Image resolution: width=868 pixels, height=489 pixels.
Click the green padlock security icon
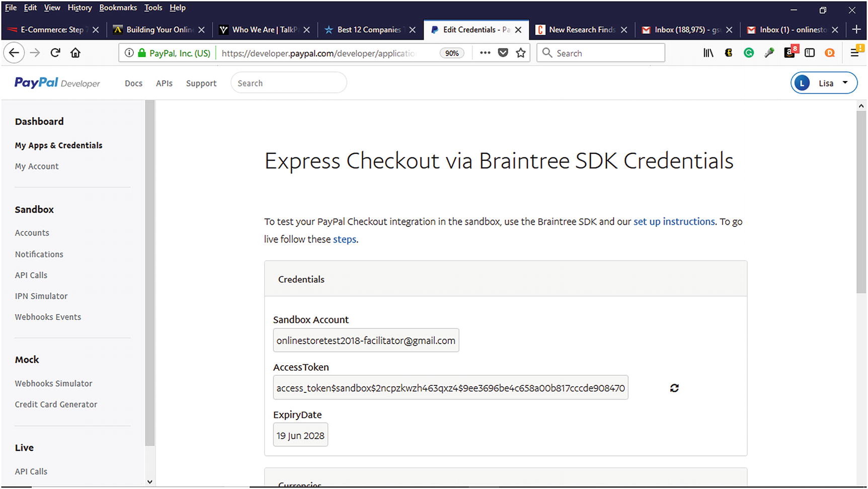pyautogui.click(x=142, y=53)
